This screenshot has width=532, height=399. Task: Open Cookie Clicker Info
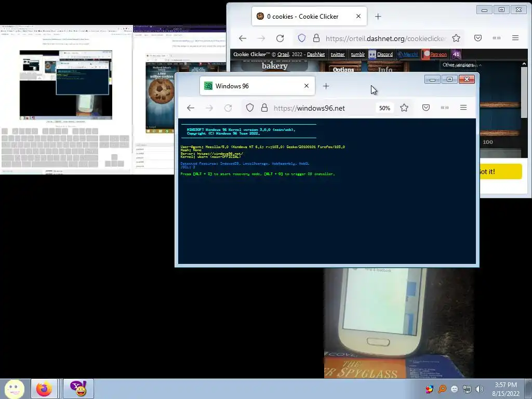385,69
